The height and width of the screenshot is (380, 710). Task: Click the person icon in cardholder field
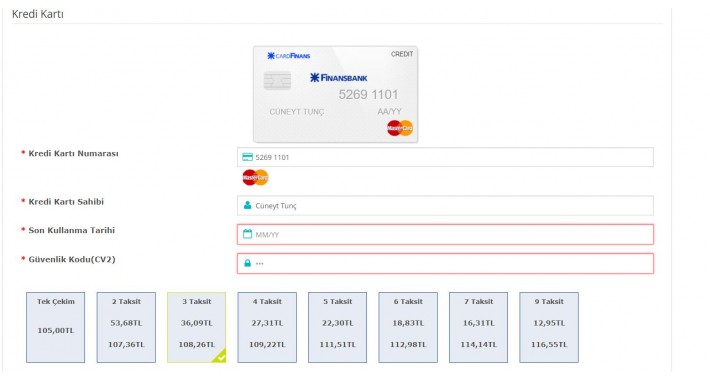247,205
